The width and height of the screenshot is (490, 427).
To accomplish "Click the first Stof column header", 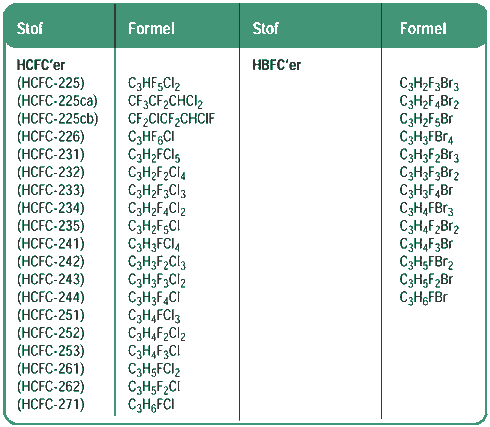I will click(x=30, y=28).
